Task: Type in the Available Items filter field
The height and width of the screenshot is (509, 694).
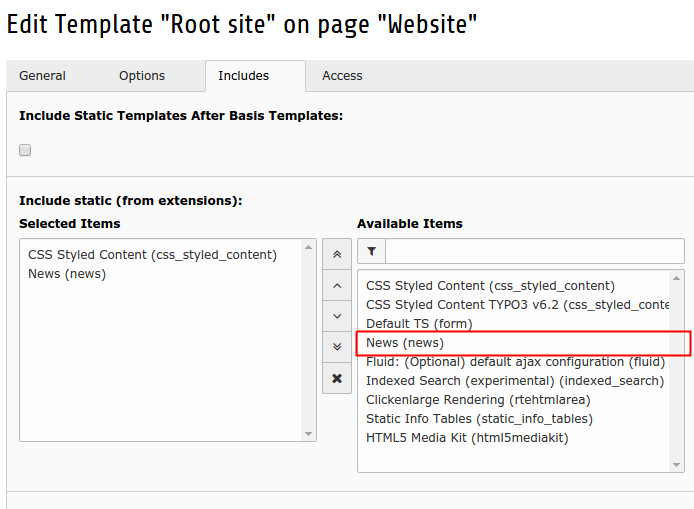Action: [x=534, y=251]
